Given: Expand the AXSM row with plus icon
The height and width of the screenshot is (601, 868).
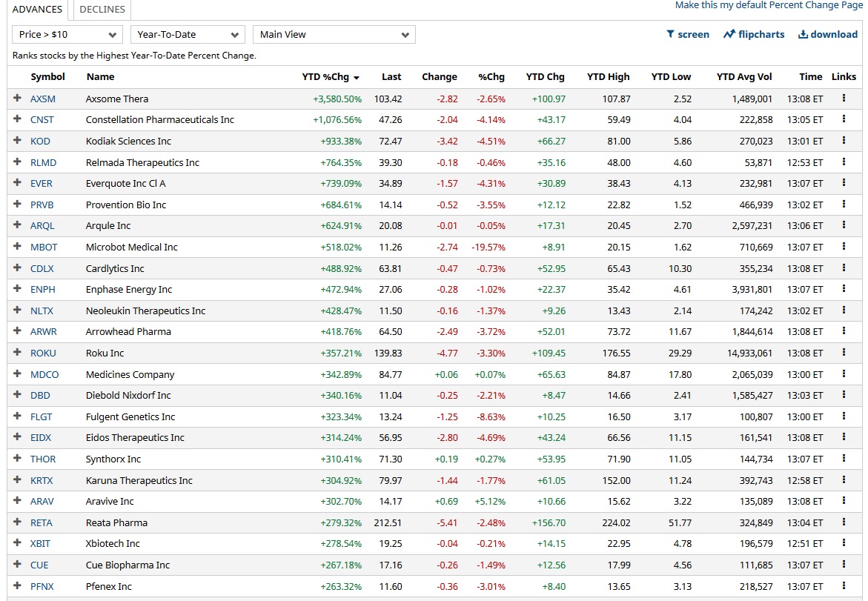Looking at the screenshot, I should point(17,98).
